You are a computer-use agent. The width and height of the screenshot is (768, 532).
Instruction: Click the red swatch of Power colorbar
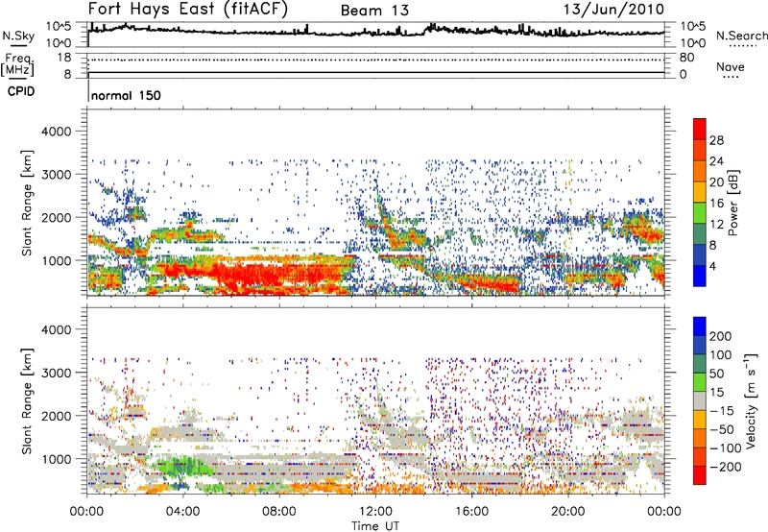(700, 129)
